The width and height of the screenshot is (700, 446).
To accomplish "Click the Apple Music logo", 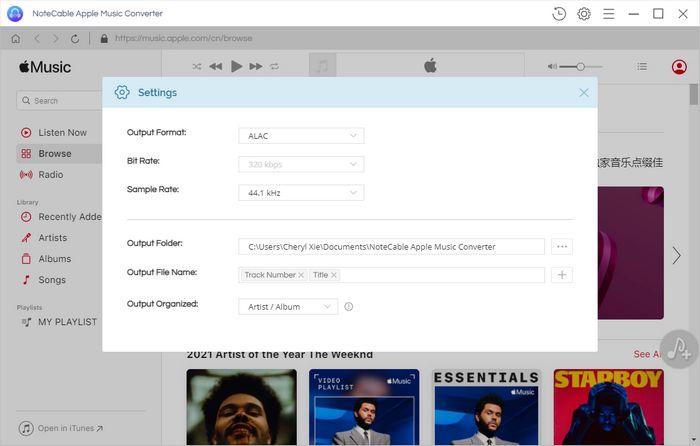I will coord(45,67).
